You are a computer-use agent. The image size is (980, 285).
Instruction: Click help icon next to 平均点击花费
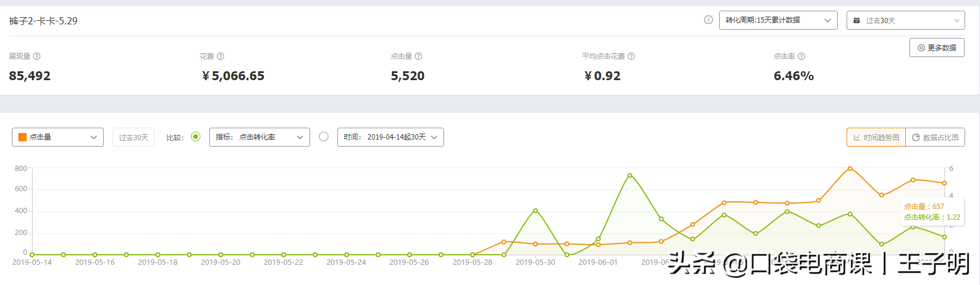[631, 56]
